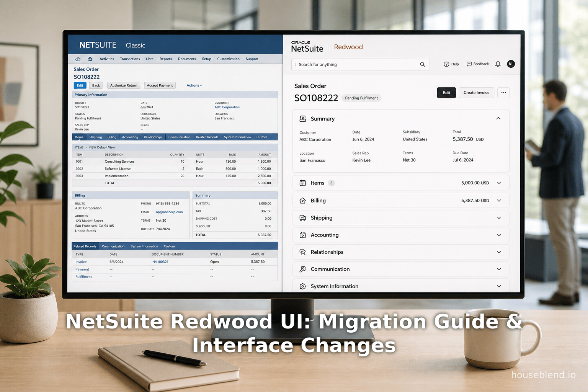Open the Support menu
The width and height of the screenshot is (588, 392).
252,59
